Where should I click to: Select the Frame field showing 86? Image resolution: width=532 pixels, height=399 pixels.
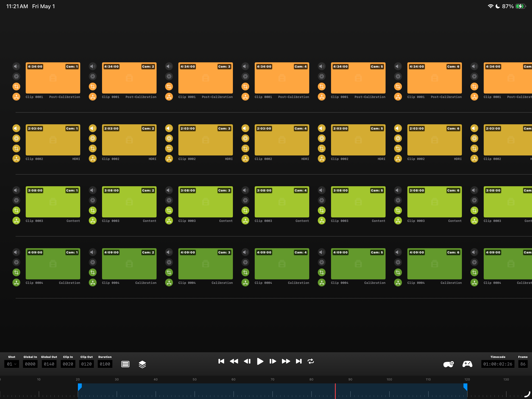pyautogui.click(x=523, y=364)
